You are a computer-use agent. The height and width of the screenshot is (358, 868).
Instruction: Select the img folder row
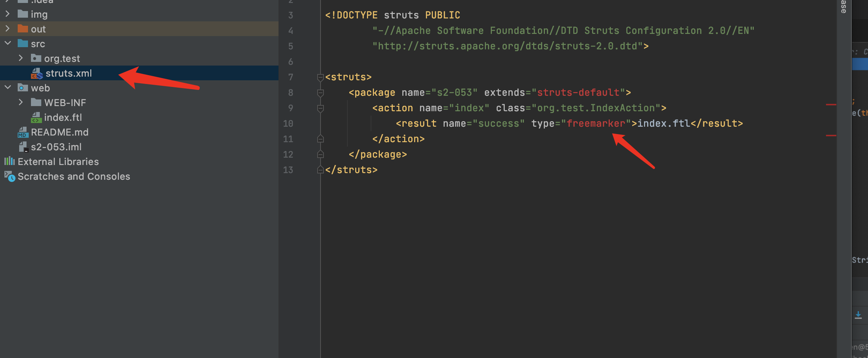[139, 14]
